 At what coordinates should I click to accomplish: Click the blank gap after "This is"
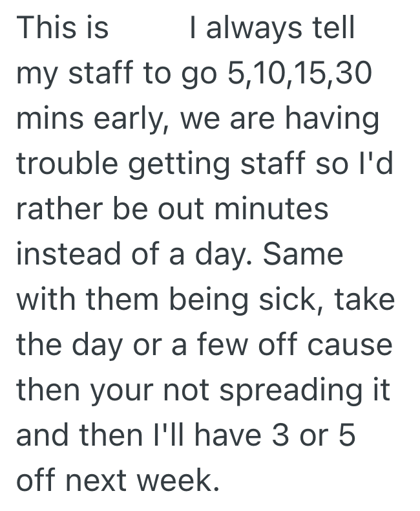pyautogui.click(x=149, y=28)
